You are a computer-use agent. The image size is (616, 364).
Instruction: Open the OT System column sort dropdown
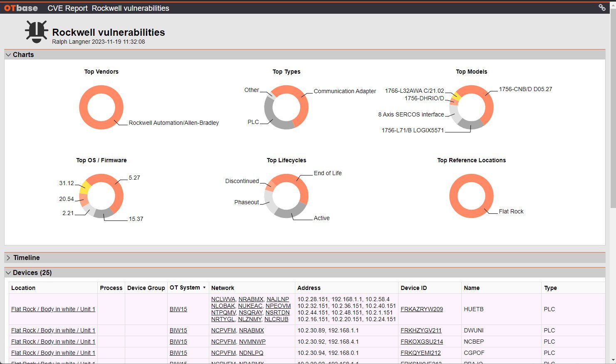click(x=204, y=287)
